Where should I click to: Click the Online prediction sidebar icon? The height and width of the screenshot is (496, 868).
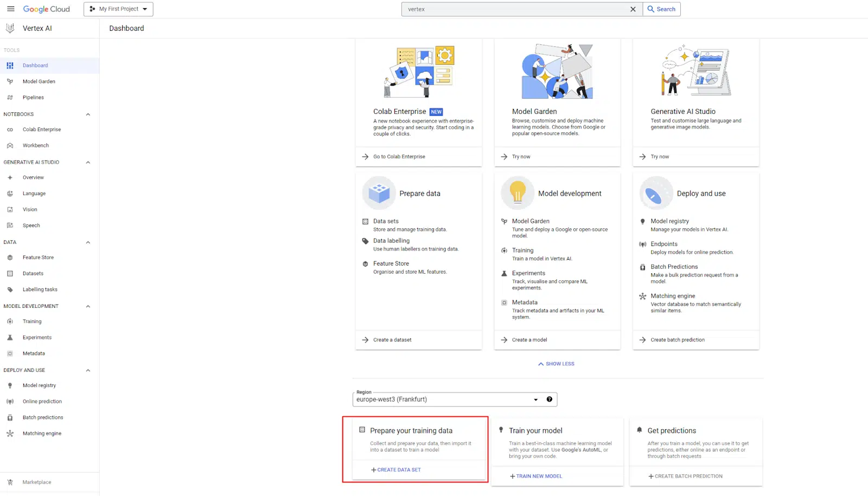(x=10, y=402)
